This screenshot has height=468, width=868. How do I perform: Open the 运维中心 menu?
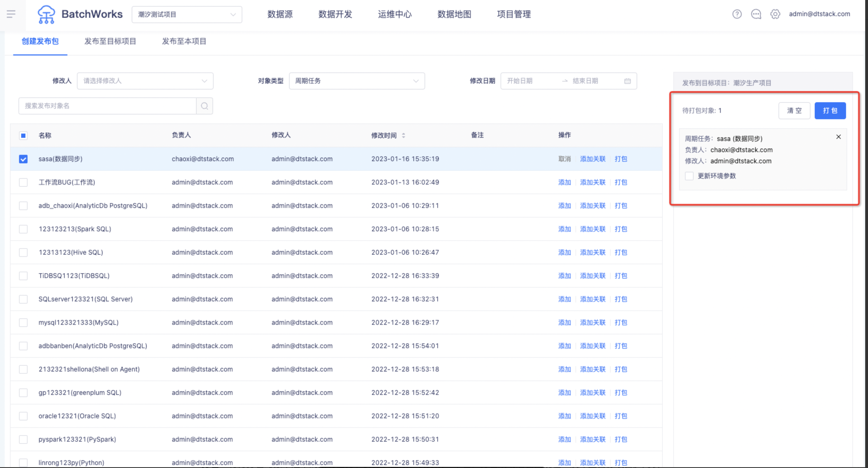point(395,14)
